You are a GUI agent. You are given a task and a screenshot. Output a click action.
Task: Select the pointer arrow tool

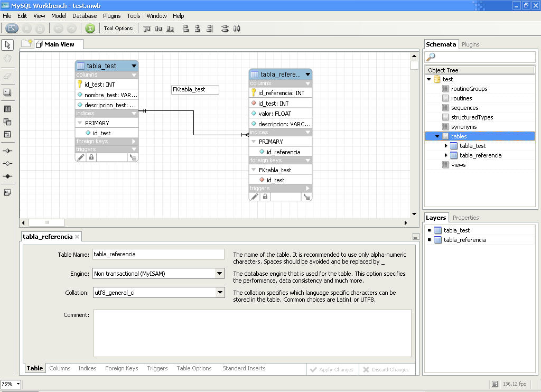(x=7, y=45)
